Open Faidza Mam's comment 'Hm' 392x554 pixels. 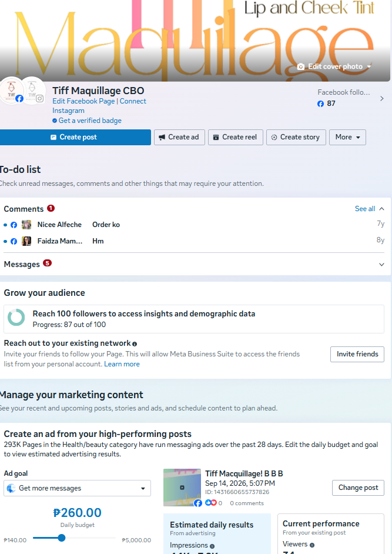(194, 241)
